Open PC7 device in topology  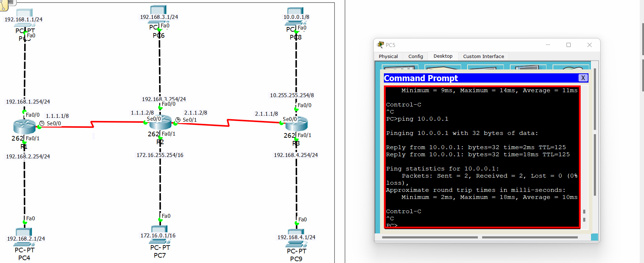(159, 235)
